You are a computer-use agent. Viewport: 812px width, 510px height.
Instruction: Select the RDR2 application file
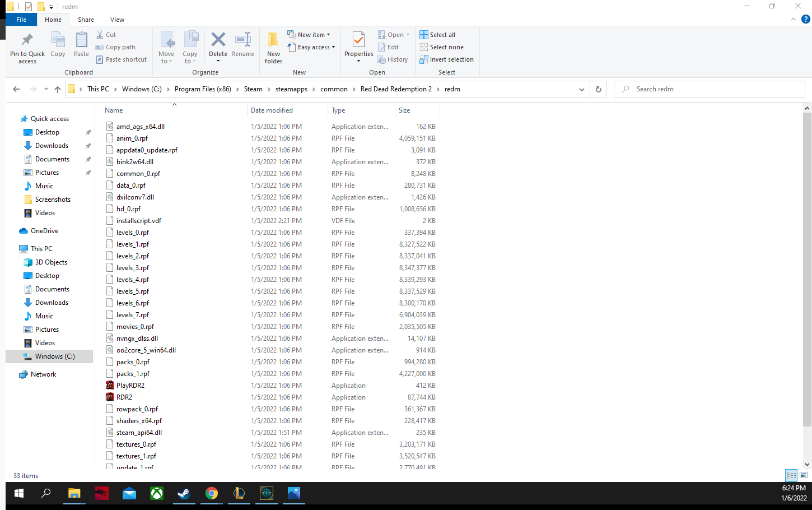coord(124,397)
